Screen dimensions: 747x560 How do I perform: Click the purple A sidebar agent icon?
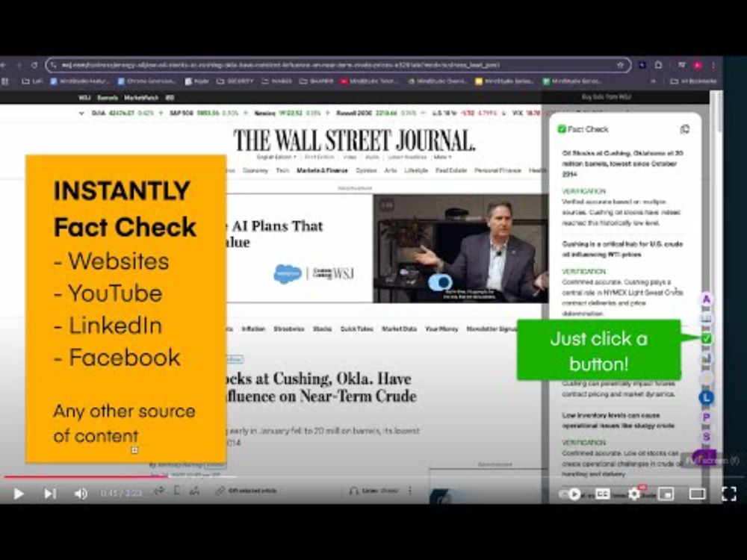(706, 299)
